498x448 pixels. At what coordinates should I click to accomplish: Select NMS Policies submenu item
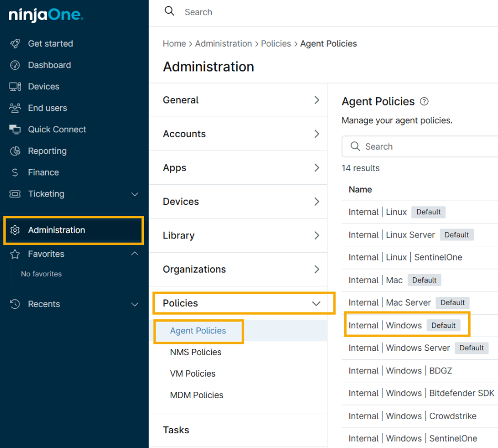(x=195, y=352)
